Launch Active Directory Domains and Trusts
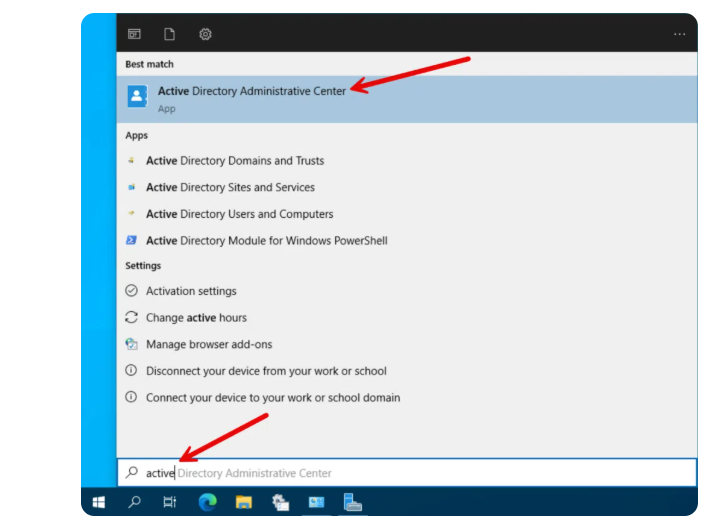This screenshot has width=728, height=523. point(235,161)
